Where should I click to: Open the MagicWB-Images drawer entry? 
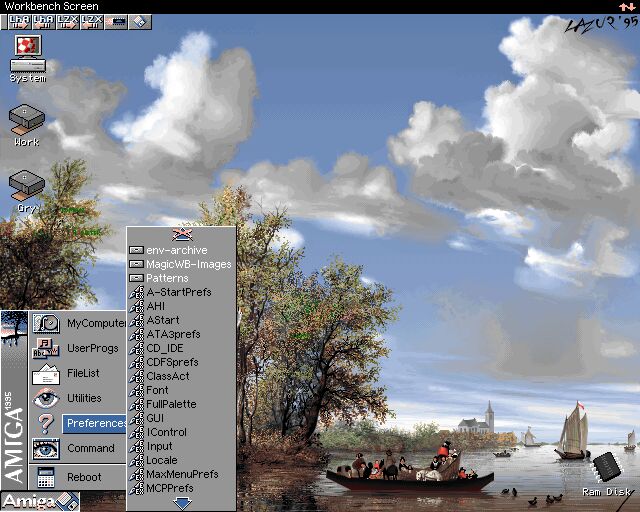click(x=181, y=264)
